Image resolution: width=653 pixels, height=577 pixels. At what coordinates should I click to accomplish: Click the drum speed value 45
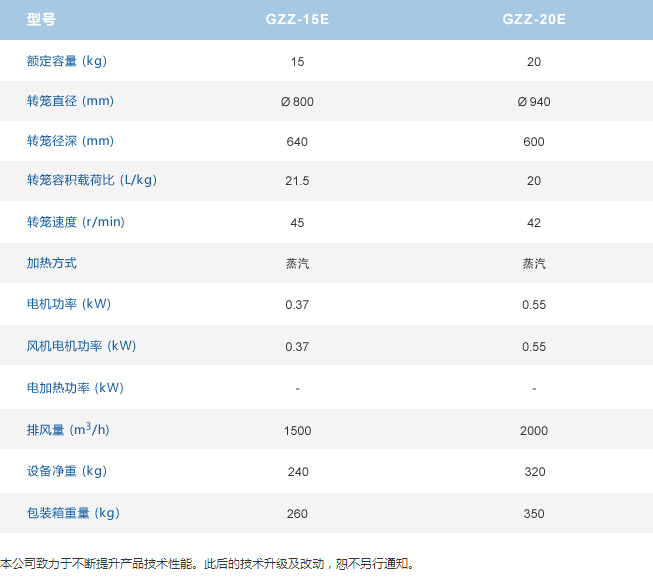click(297, 223)
